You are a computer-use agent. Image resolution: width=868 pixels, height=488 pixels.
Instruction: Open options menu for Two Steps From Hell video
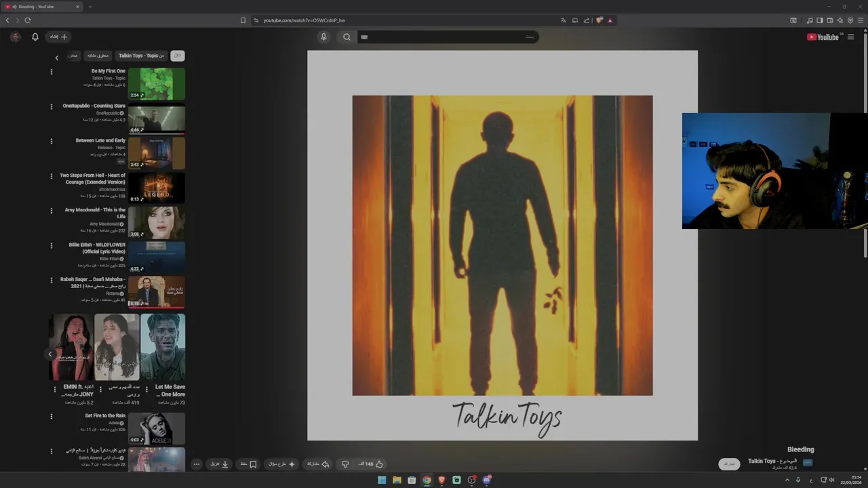[52, 176]
